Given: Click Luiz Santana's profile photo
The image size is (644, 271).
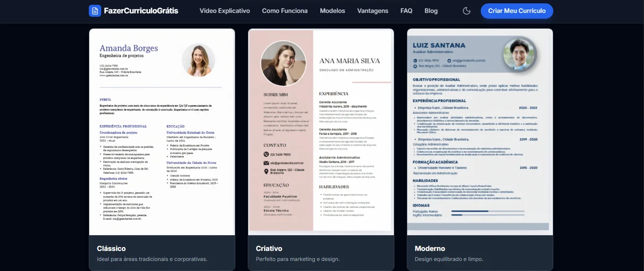Looking at the screenshot, I should 519,54.
